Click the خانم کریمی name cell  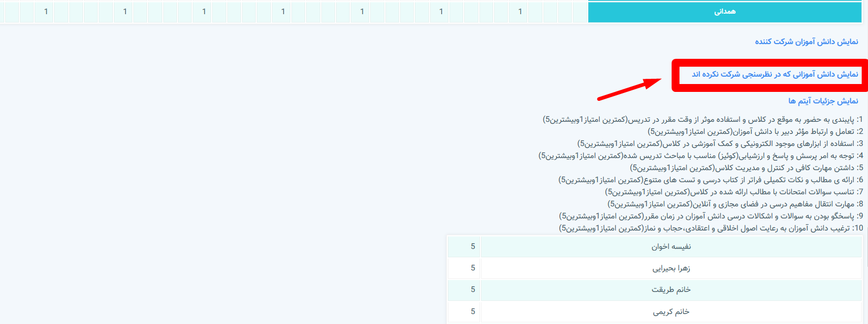click(671, 312)
